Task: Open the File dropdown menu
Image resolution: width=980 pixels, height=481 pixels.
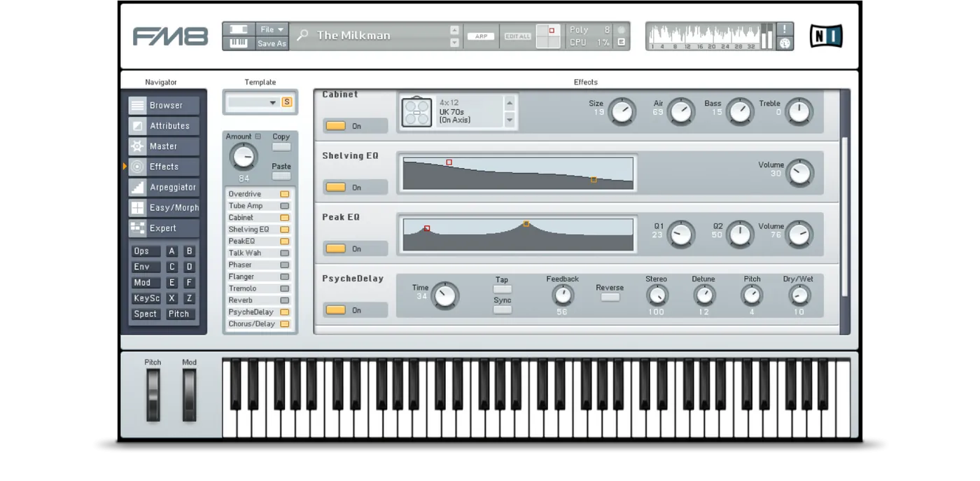Action: [272, 29]
